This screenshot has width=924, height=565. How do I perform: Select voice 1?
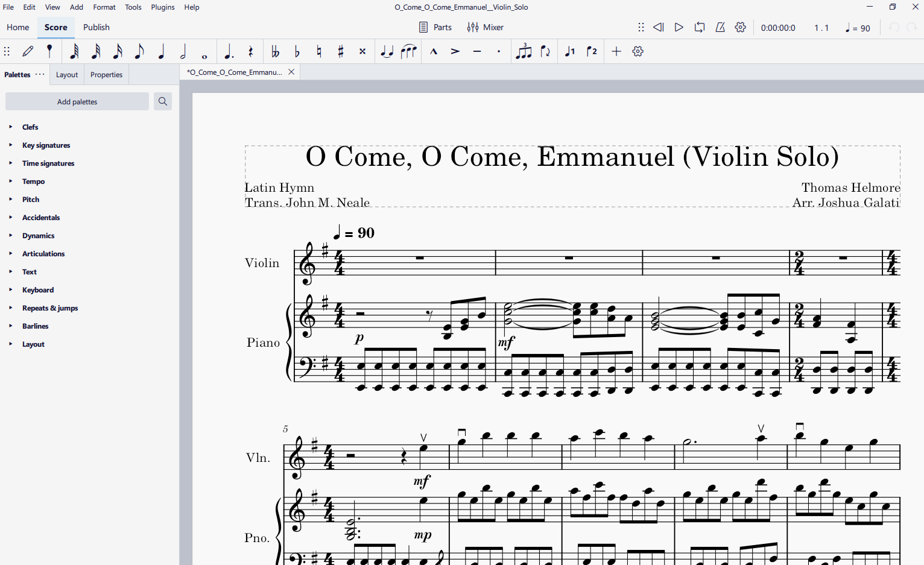tap(570, 51)
